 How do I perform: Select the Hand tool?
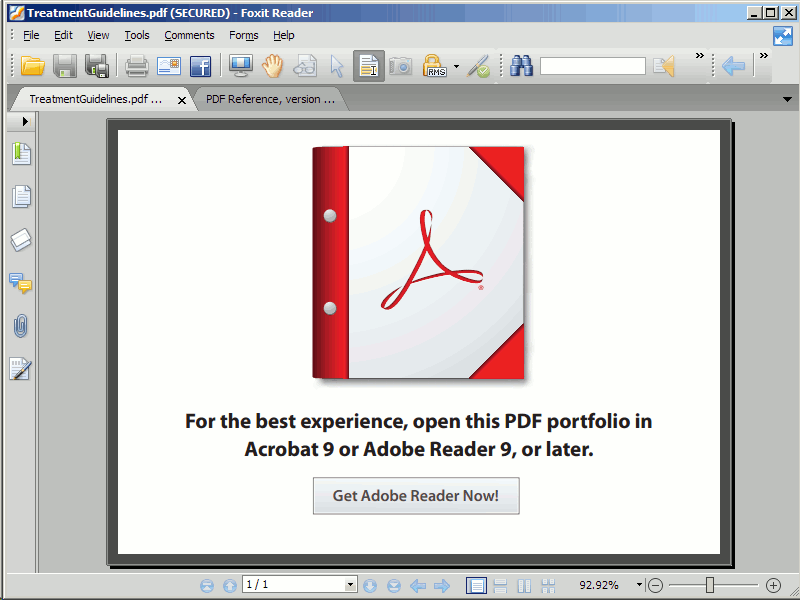273,66
